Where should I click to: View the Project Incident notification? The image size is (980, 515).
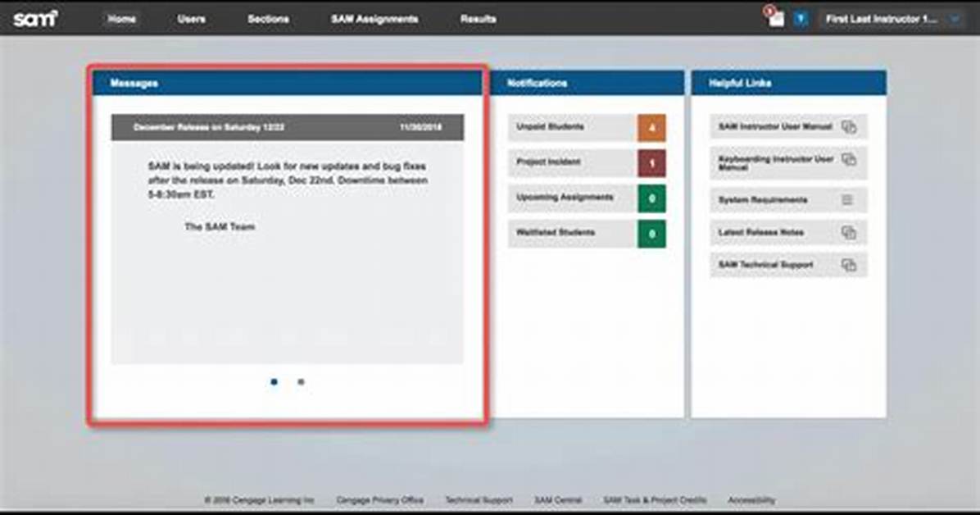pyautogui.click(x=587, y=162)
